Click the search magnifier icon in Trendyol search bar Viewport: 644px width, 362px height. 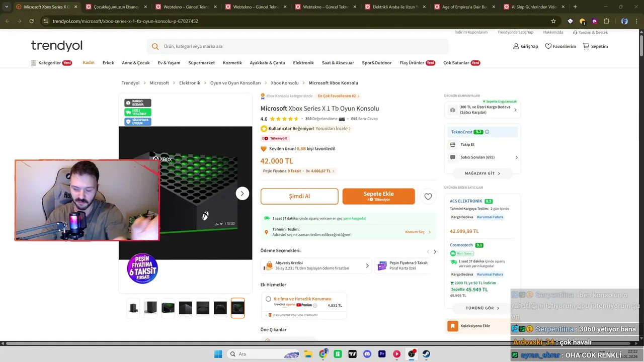155,46
